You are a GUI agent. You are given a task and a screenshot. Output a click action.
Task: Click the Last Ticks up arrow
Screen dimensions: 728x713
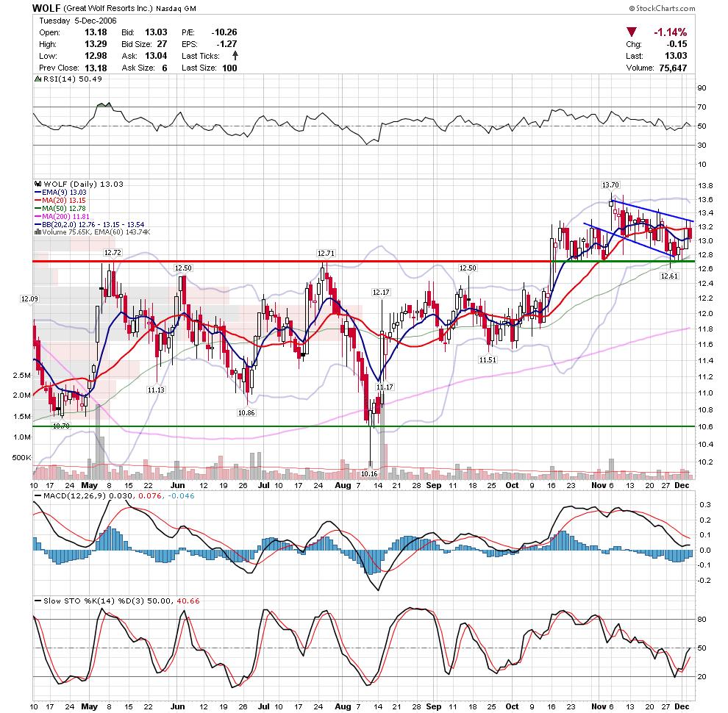(x=235, y=56)
